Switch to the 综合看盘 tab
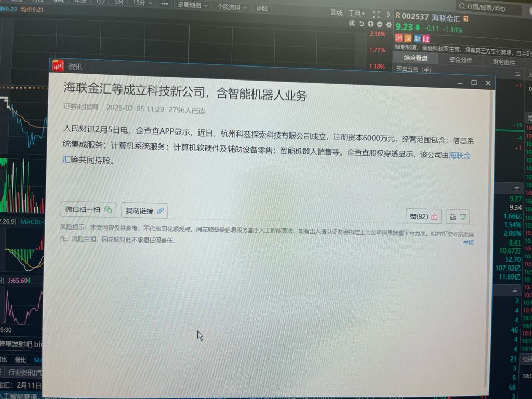The height and width of the screenshot is (399, 532). (416, 58)
